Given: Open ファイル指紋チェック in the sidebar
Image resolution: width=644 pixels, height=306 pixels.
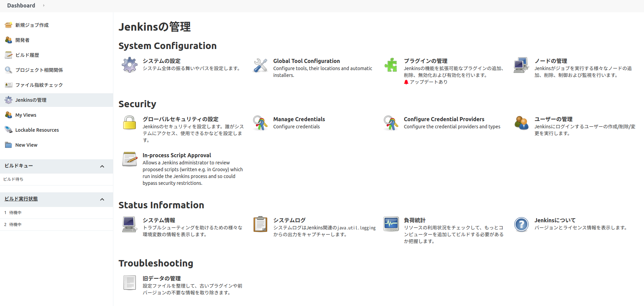Looking at the screenshot, I should pos(39,85).
